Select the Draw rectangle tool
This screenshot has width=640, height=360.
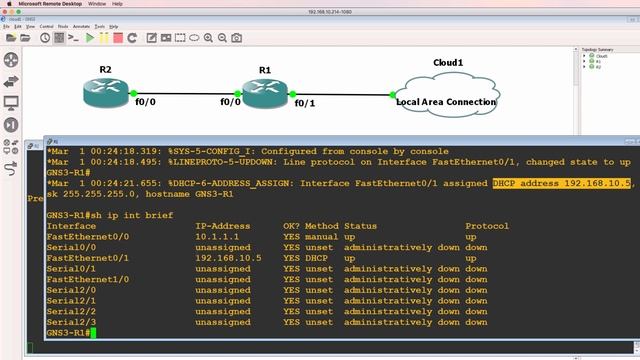tap(180, 38)
